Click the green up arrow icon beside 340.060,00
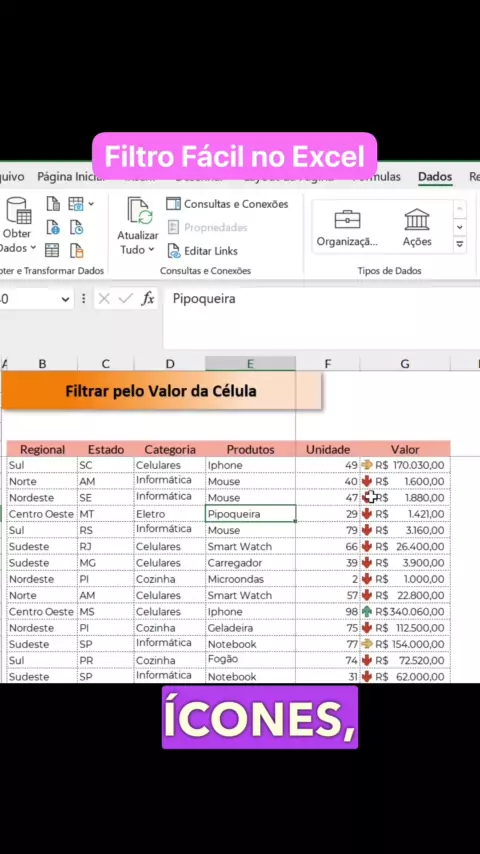This screenshot has width=480, height=854. pos(367,612)
